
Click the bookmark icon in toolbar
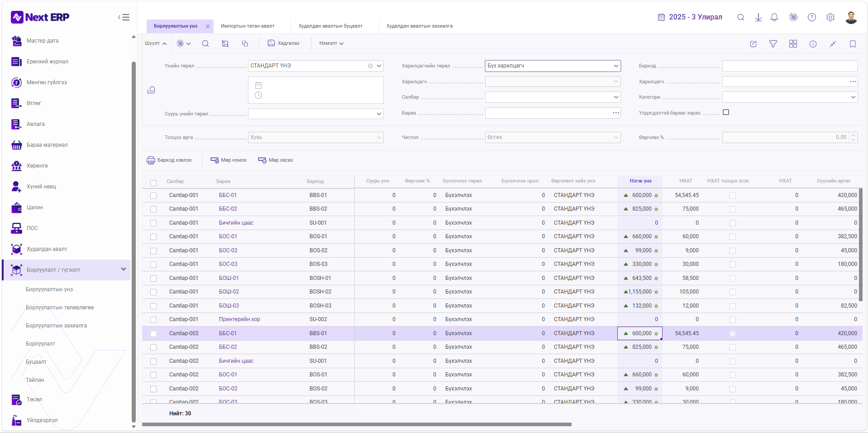pyautogui.click(x=853, y=44)
